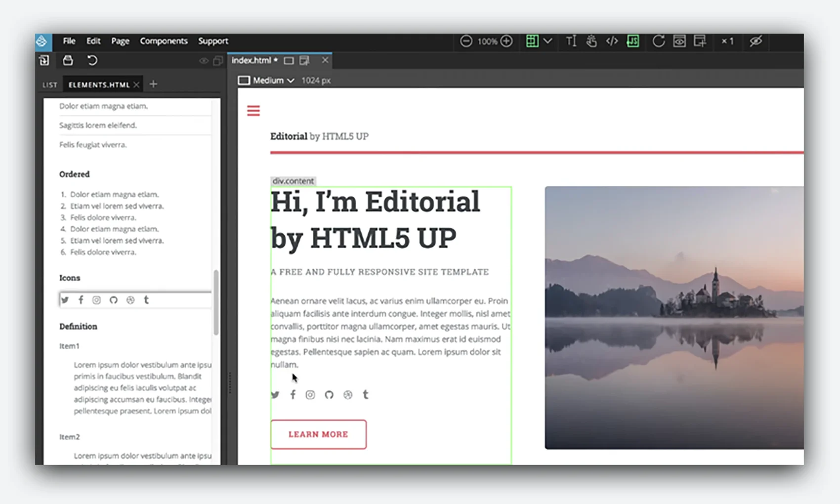Refresh the page with the reload icon

pos(658,41)
